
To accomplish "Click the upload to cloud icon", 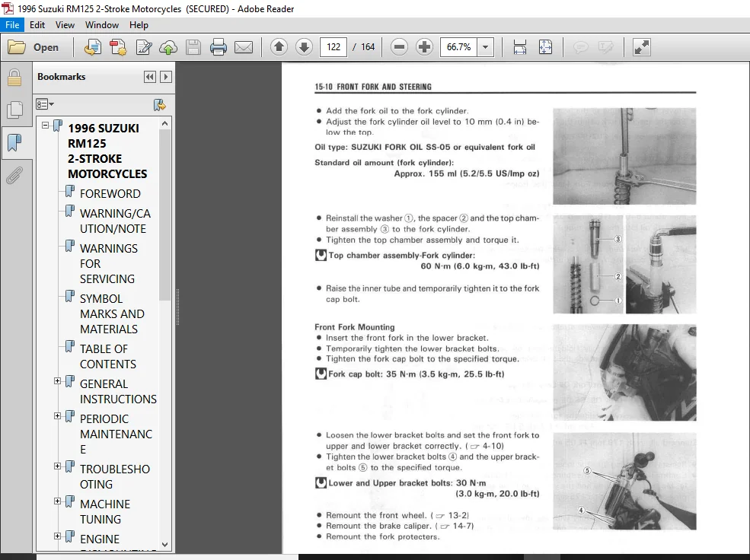I will pyautogui.click(x=168, y=47).
